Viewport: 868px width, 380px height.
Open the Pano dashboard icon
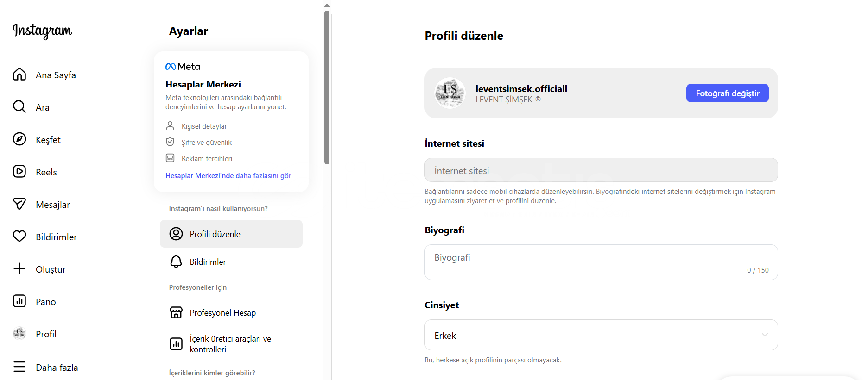[19, 301]
